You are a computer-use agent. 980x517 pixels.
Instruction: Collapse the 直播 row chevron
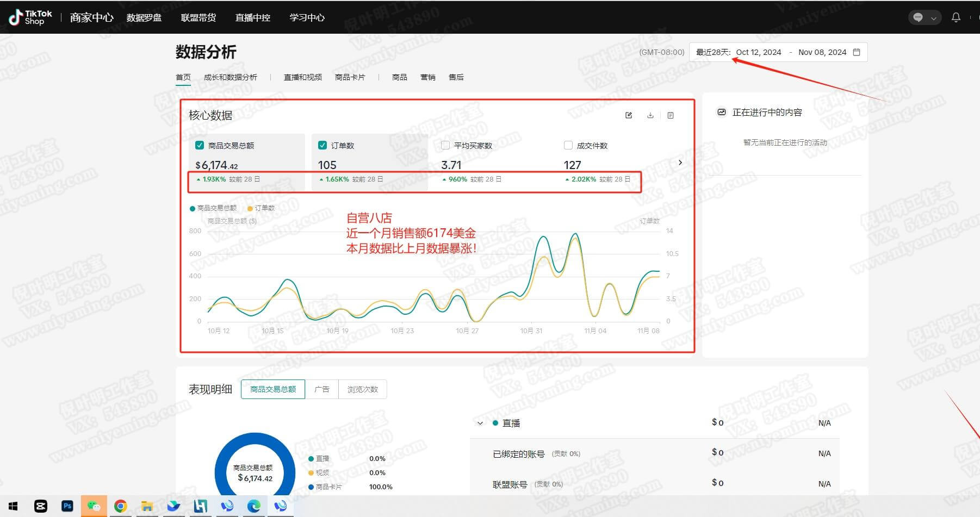point(480,423)
